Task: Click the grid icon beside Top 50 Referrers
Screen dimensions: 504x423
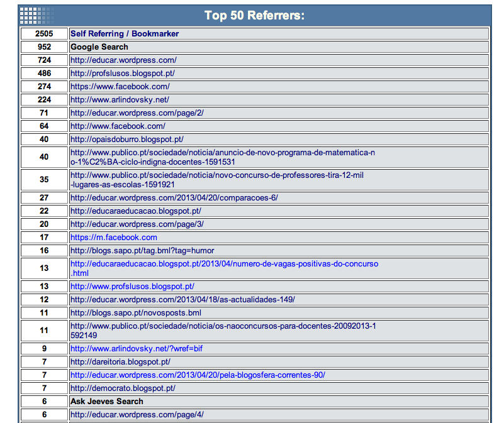Action: point(35,14)
